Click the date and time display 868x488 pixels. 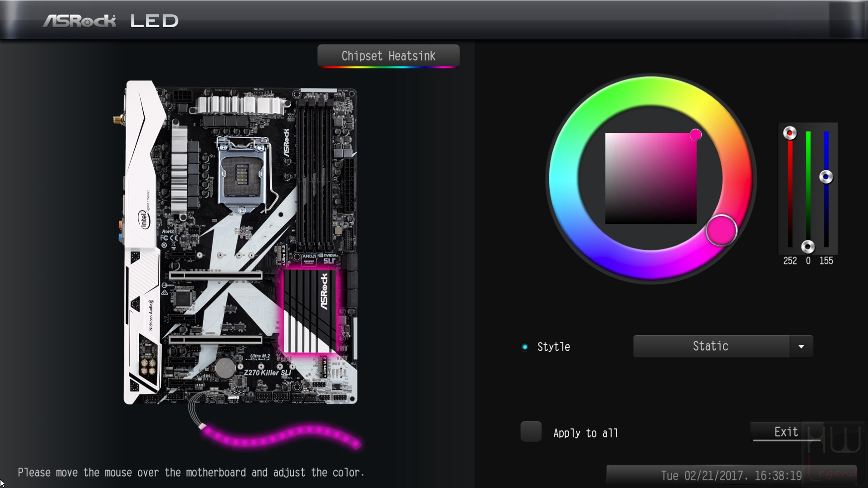pyautogui.click(x=731, y=476)
